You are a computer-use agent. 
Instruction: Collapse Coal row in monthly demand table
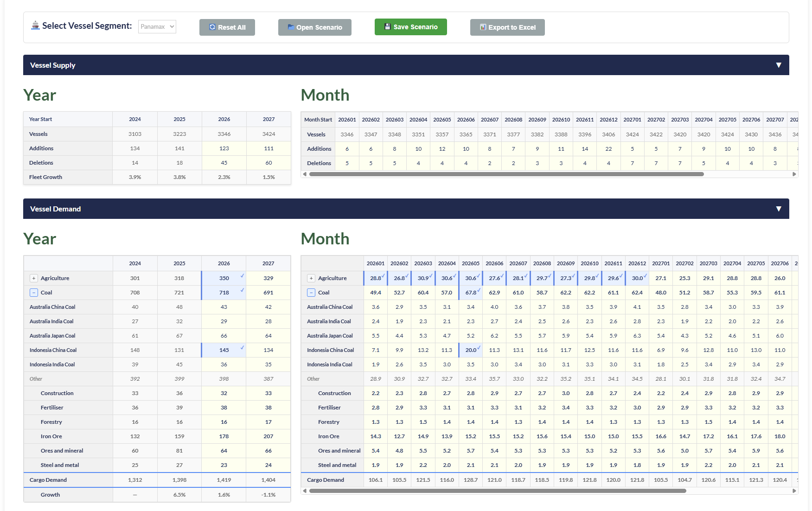coord(311,293)
